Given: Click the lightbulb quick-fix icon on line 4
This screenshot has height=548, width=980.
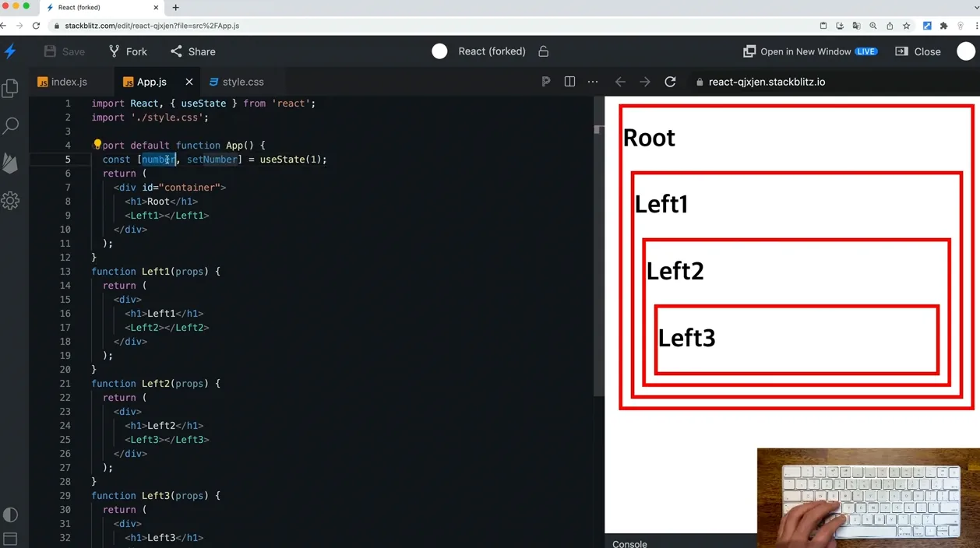Looking at the screenshot, I should click(97, 145).
